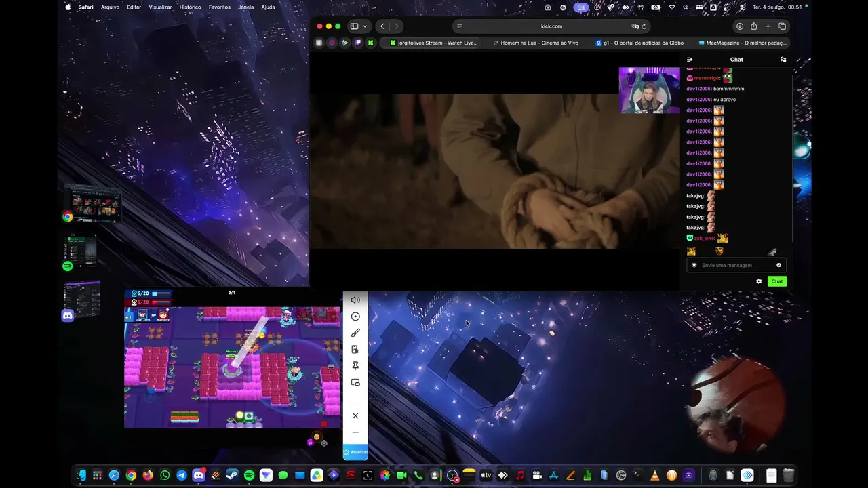The width and height of the screenshot is (868, 488).
Task: Open Kick chat settings gear
Action: coord(759,281)
